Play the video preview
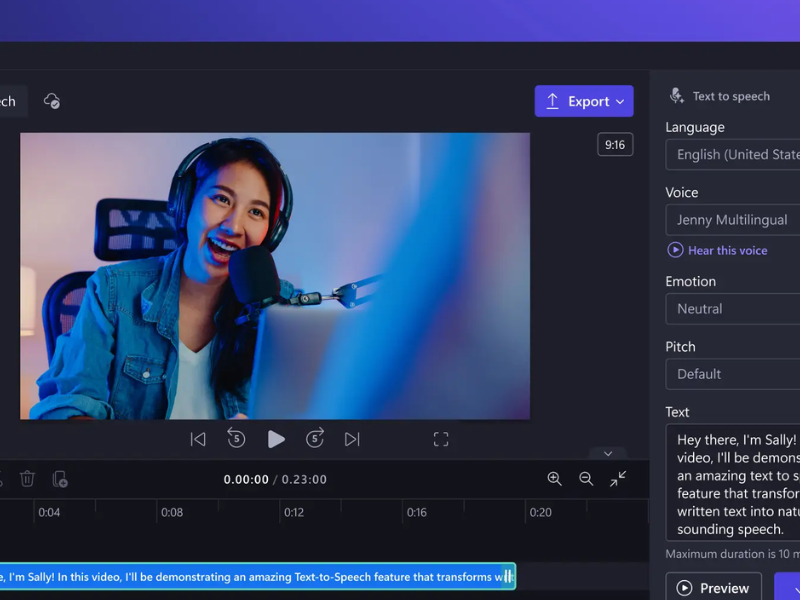This screenshot has height=600, width=800. [x=276, y=439]
